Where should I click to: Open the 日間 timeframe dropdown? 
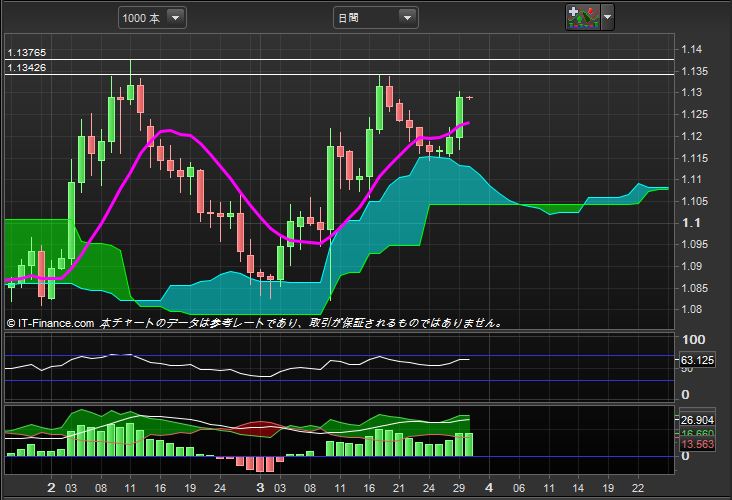375,18
